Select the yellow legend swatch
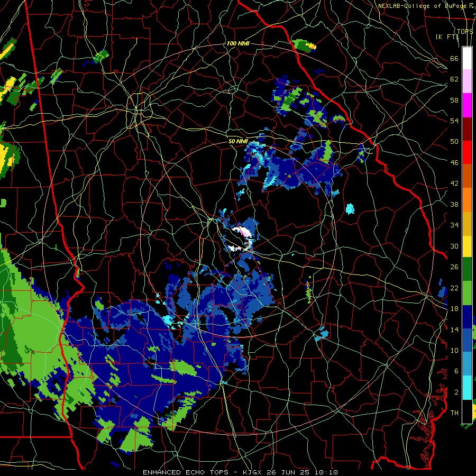Screen dimensions: 476x476 (467, 246)
